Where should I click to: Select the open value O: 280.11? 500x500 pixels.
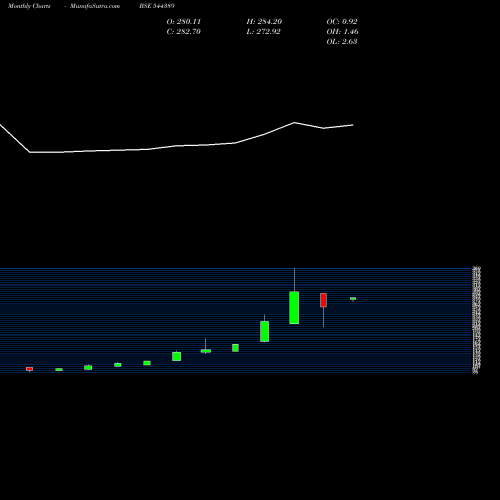[x=184, y=22]
